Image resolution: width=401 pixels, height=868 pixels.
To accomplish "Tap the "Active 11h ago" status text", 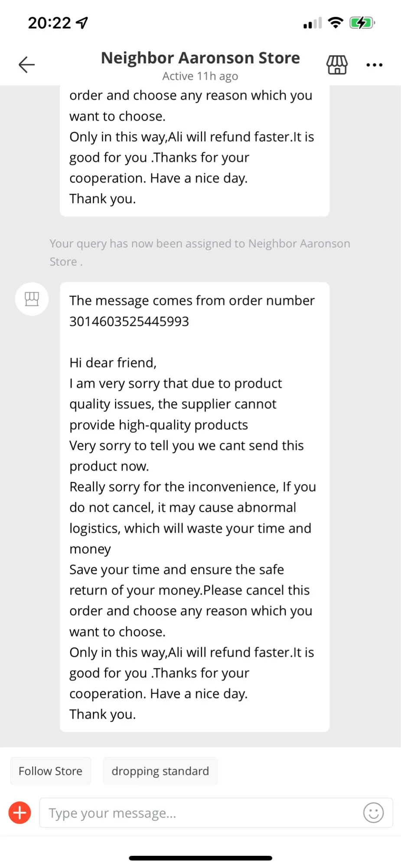I will pos(200,76).
